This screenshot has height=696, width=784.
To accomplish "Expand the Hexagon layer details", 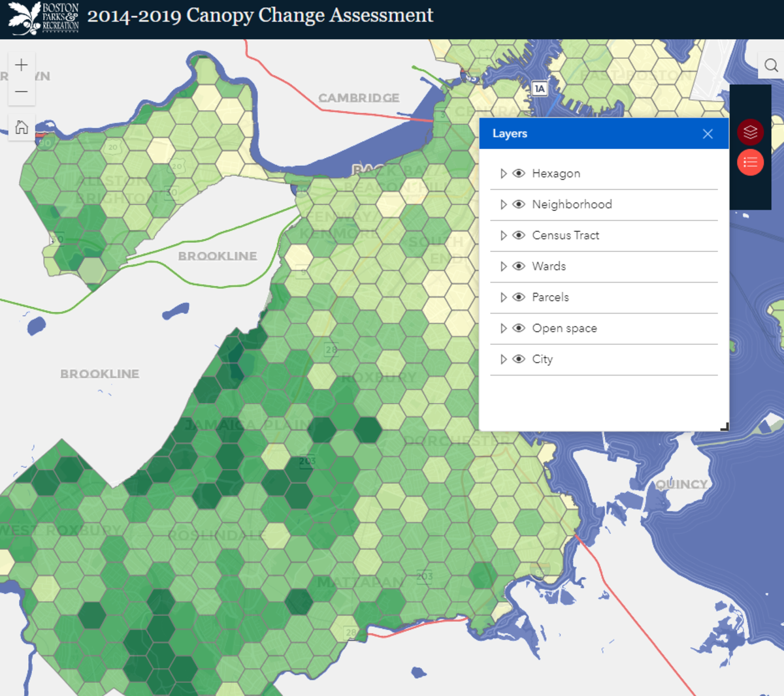I will tap(503, 173).
